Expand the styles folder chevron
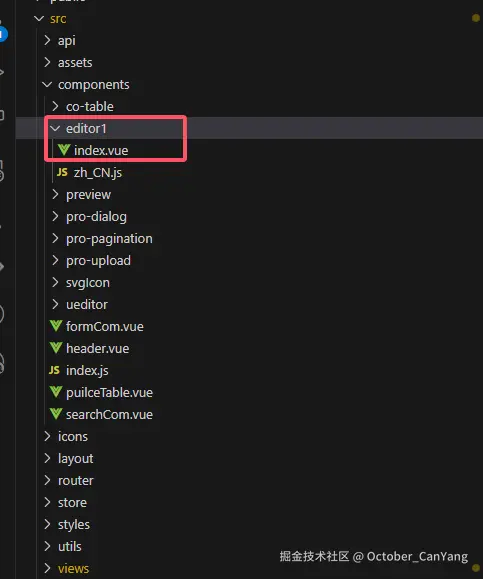The height and width of the screenshot is (579, 483). pos(47,524)
